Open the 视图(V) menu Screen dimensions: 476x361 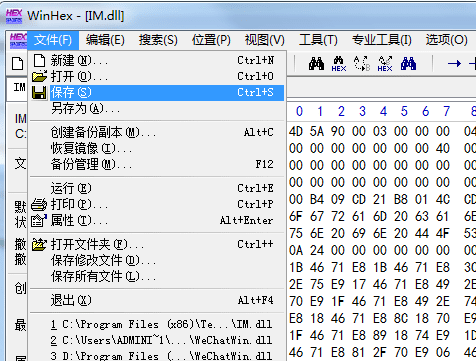(264, 40)
